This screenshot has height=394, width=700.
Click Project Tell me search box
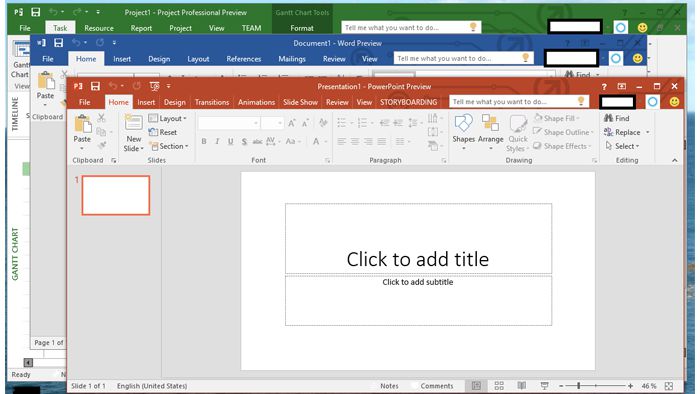pyautogui.click(x=411, y=28)
